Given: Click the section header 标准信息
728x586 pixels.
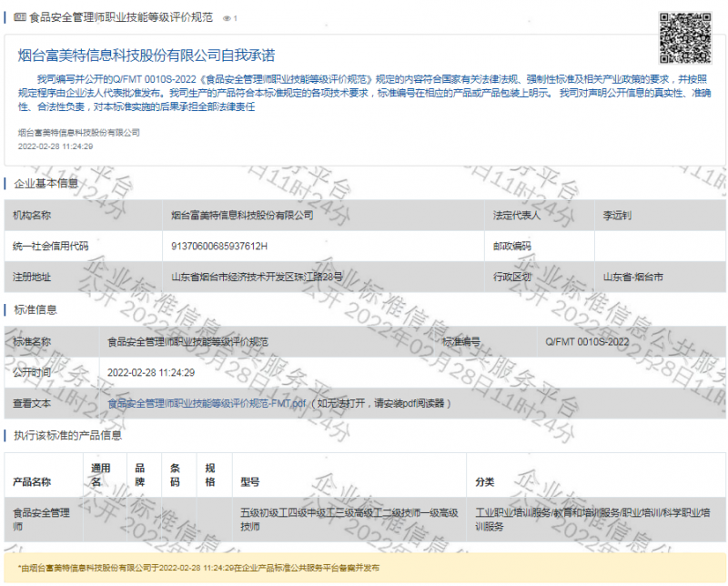Looking at the screenshot, I should pos(35,309).
